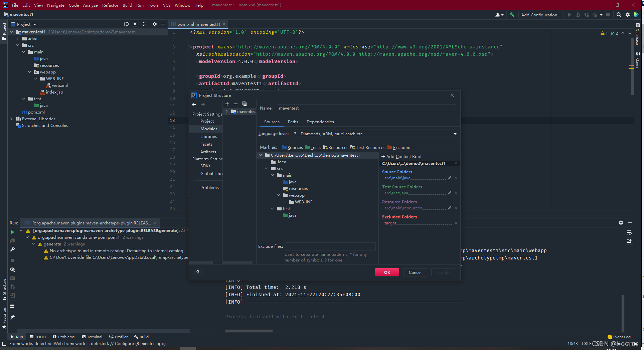The height and width of the screenshot is (350, 644).
Task: Toggle soft-wrap in Run output
Action: click(629, 232)
